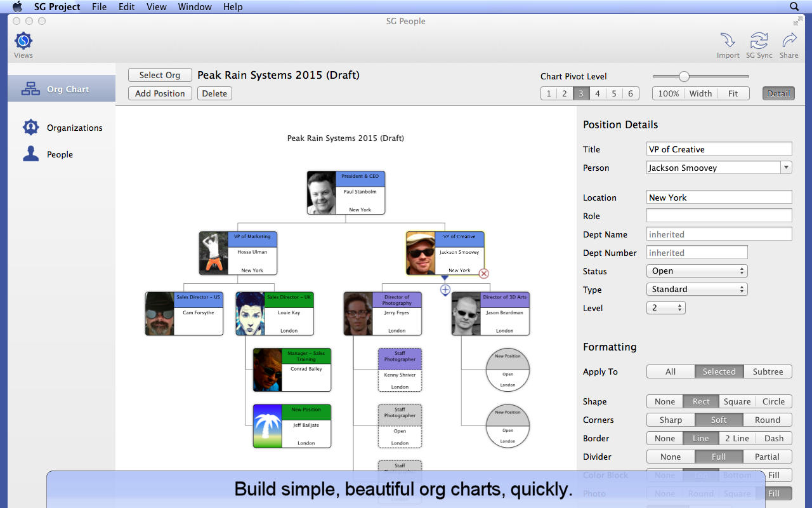This screenshot has height=508, width=812.
Task: Open the Type dropdown showing Standard
Action: tap(697, 290)
